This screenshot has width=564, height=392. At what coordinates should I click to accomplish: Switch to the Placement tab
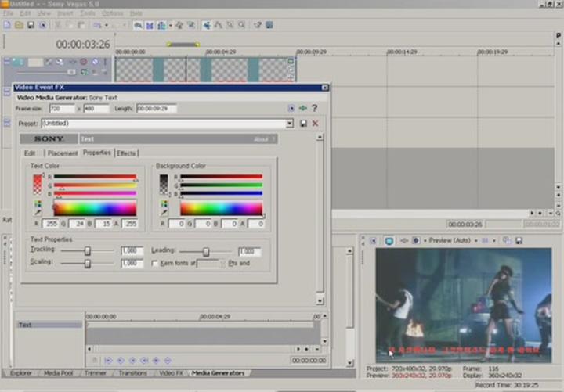63,153
